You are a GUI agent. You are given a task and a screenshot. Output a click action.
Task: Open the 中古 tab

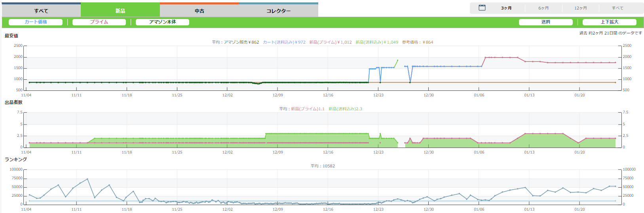coord(199,11)
